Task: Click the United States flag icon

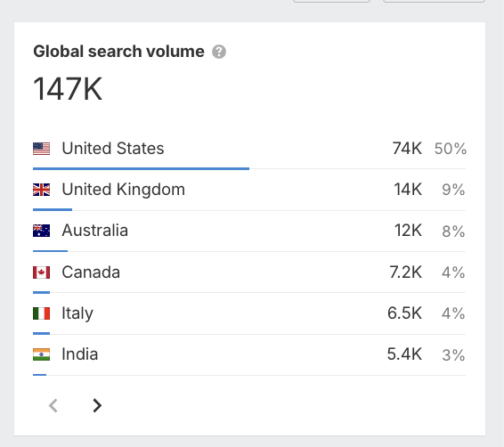Action: tap(42, 149)
